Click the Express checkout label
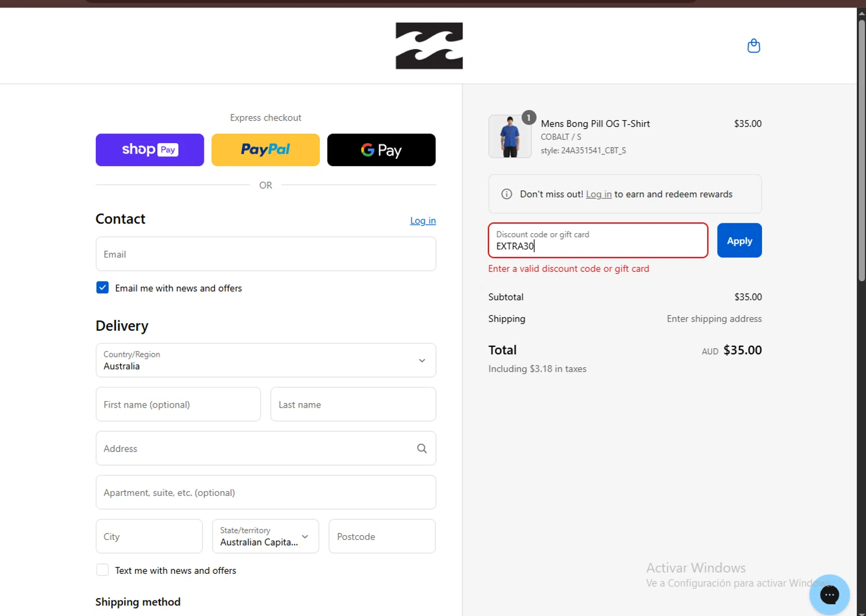Screen dimensions: 866x616 point(266,118)
